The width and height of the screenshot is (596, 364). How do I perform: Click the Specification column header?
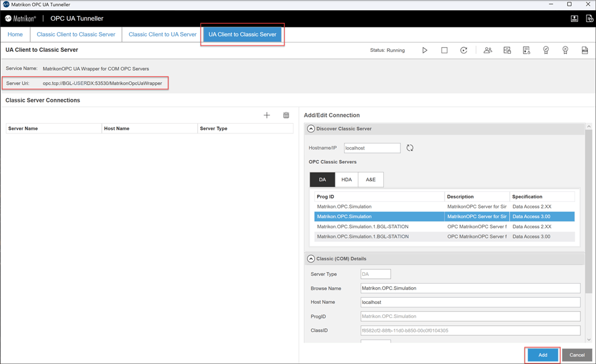(x=542, y=197)
